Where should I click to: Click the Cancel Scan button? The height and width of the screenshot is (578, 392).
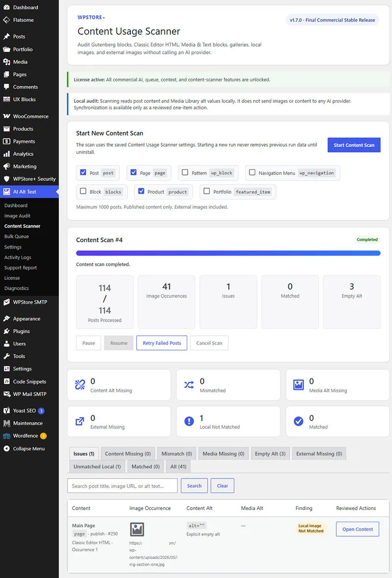[x=209, y=343]
